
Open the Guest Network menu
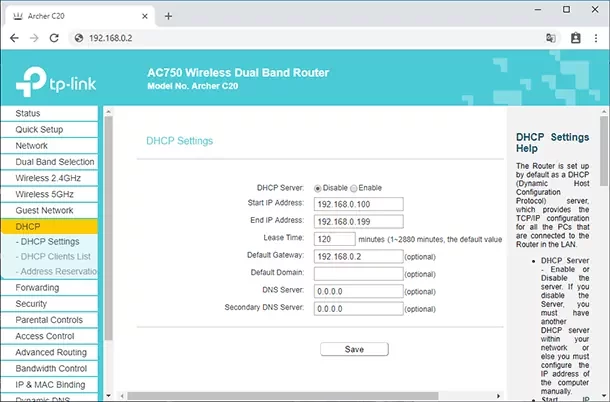[49, 211]
